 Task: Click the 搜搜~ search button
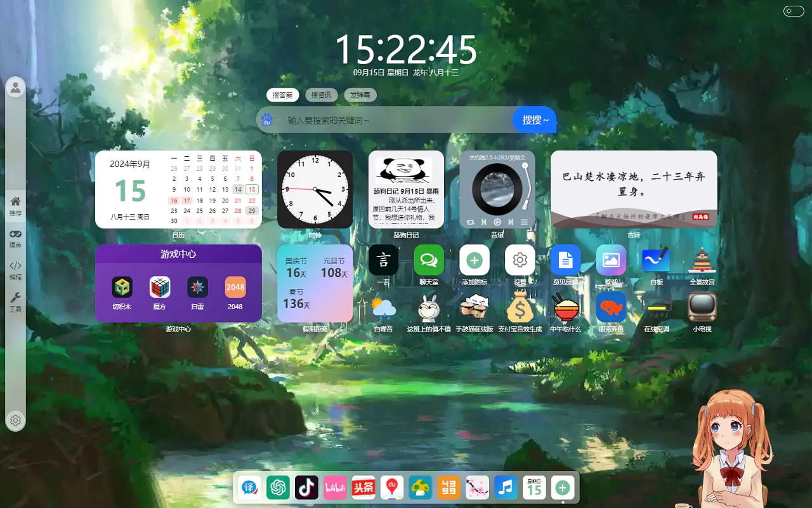(x=535, y=119)
